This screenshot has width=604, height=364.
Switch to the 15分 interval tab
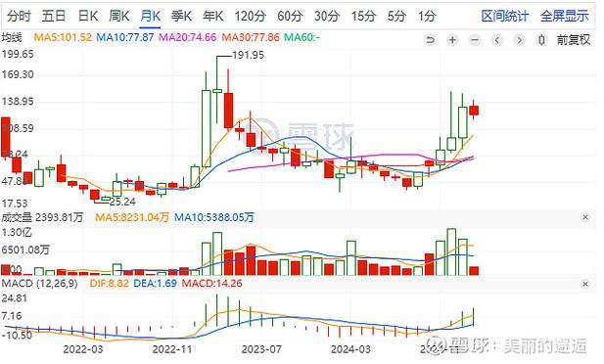pos(363,16)
